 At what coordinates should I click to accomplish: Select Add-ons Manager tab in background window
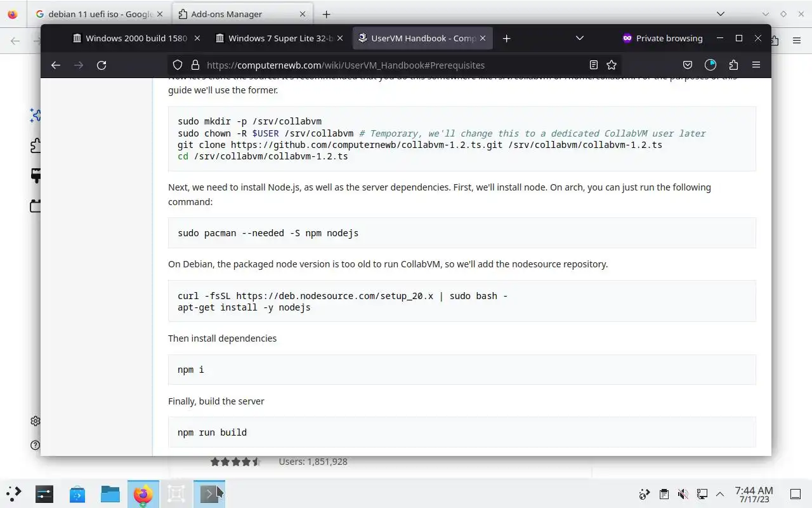pos(241,14)
